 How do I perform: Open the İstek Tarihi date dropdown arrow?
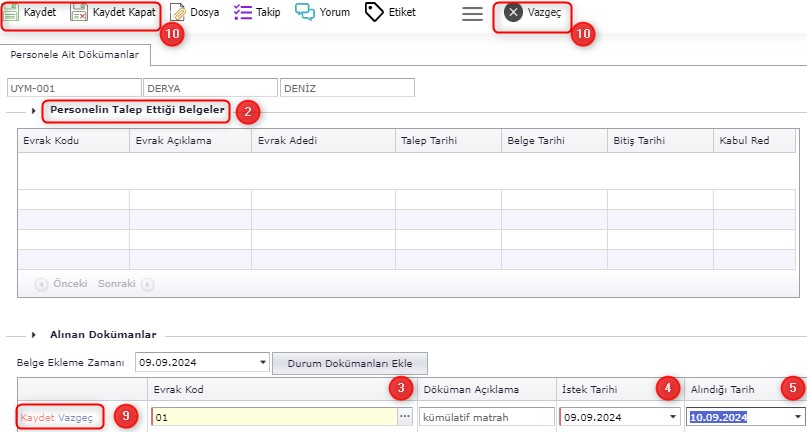tap(673, 417)
